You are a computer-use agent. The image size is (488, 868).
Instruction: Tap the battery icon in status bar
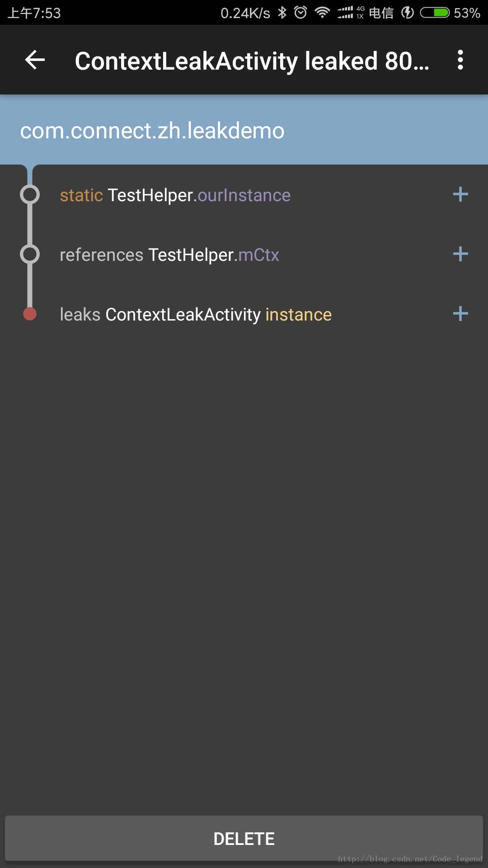click(x=435, y=13)
